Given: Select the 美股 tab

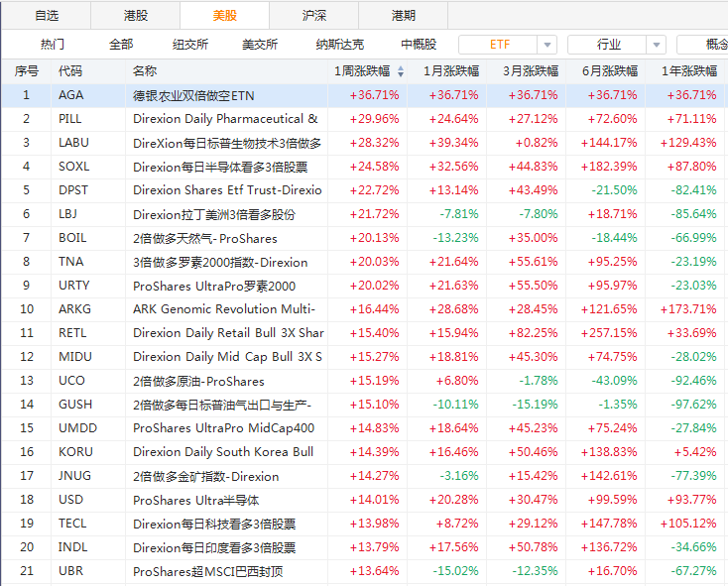Looking at the screenshot, I should coord(225,15).
